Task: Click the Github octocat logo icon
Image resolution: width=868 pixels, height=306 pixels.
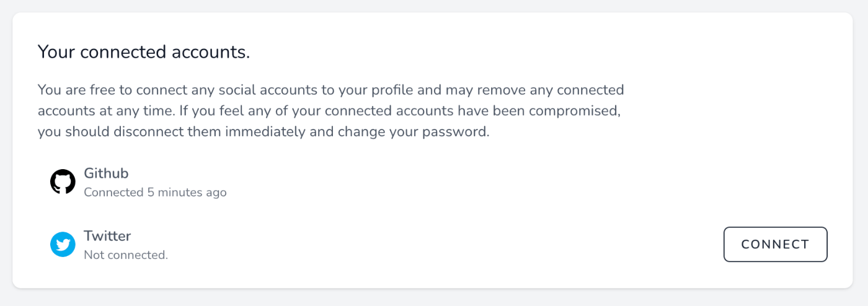Action: 63,182
